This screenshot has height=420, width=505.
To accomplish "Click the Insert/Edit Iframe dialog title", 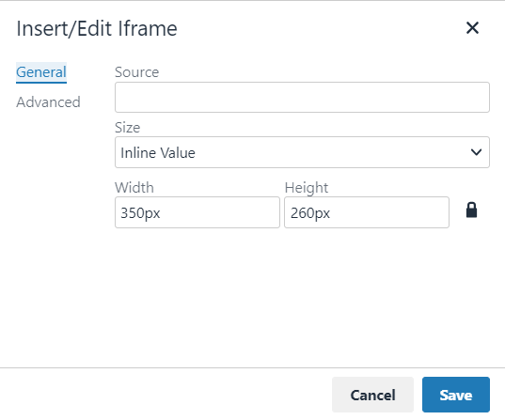I will (97, 28).
